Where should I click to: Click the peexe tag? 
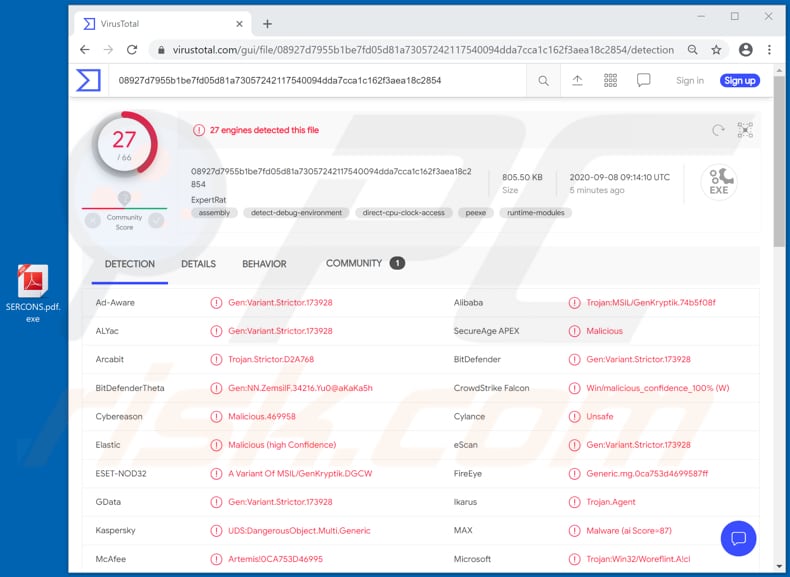(x=476, y=213)
